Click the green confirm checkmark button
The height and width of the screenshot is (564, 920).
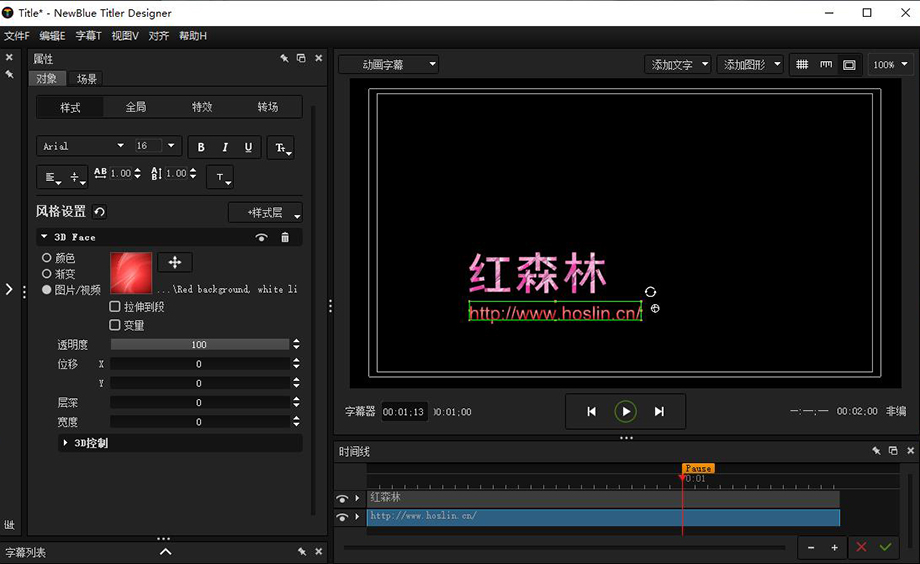click(885, 548)
